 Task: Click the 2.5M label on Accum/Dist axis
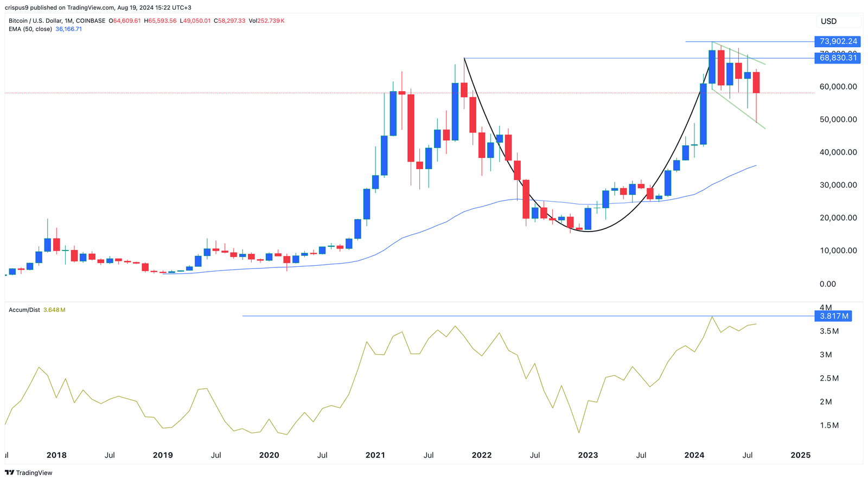pos(829,378)
